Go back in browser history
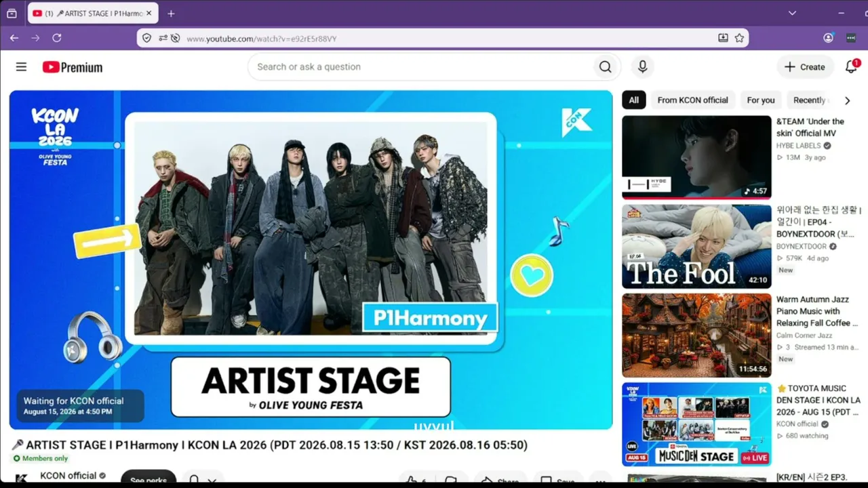 [x=14, y=38]
